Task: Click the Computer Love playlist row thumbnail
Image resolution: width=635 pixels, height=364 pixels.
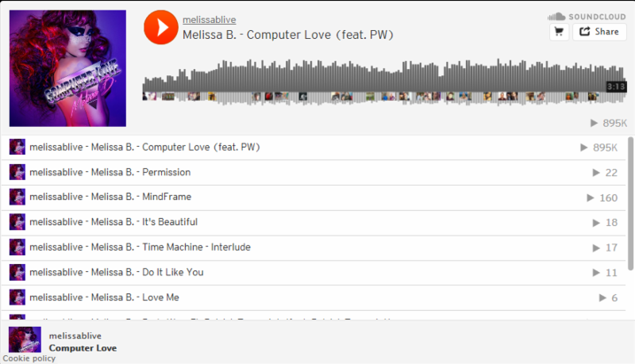Action: point(17,147)
